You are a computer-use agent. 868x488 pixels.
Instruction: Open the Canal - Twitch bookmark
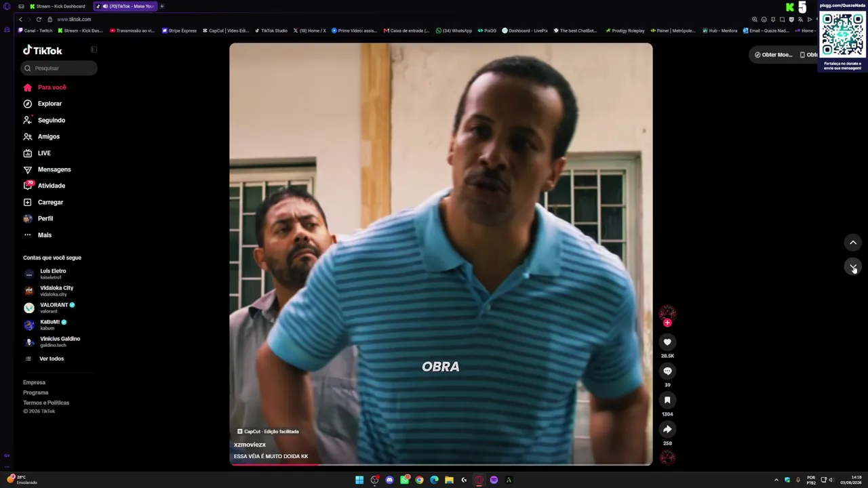pos(35,30)
